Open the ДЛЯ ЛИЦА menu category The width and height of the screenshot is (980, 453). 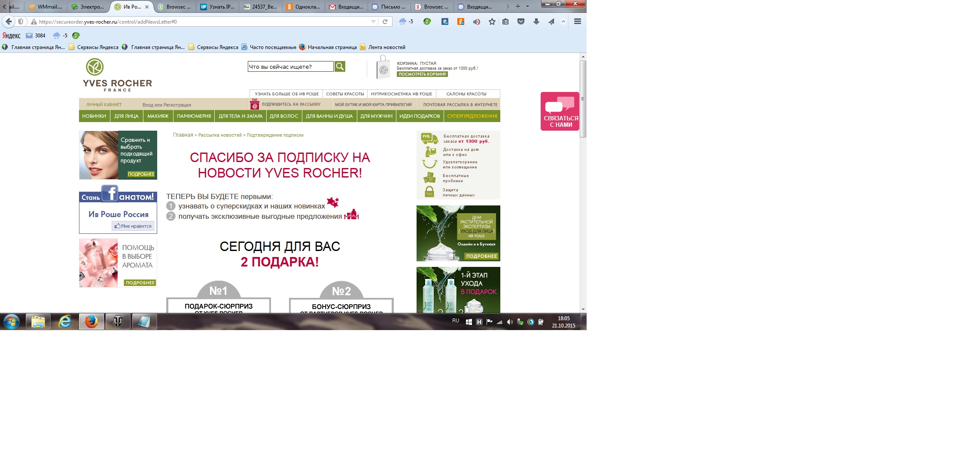coord(126,116)
